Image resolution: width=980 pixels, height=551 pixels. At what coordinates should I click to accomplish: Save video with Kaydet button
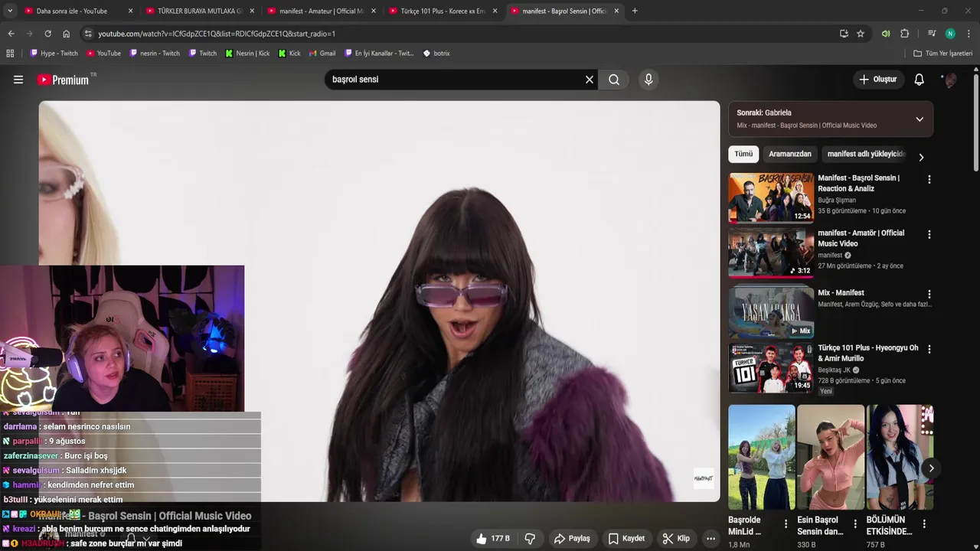point(626,539)
